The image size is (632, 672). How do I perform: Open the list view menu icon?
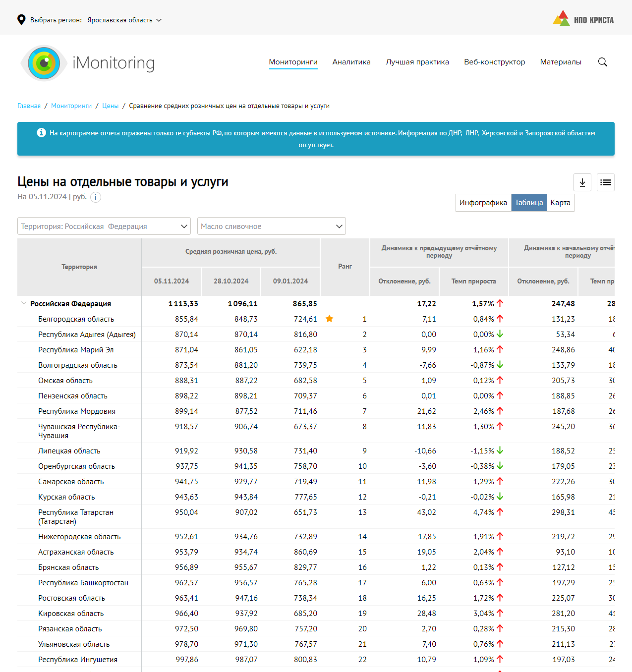point(605,182)
